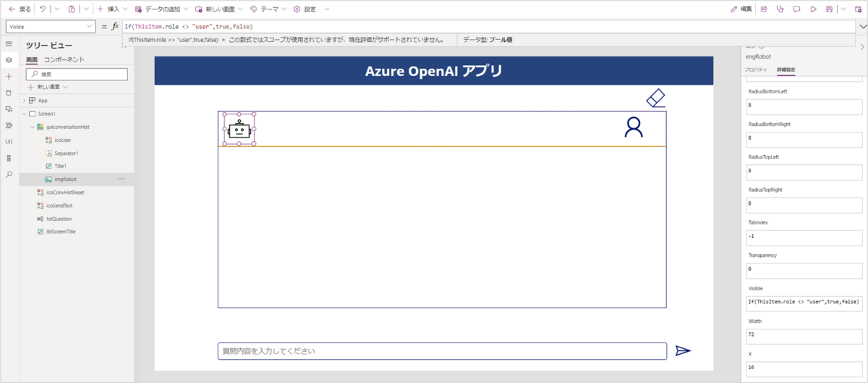868x383 pixels.
Task: Select the tree view layers icon in the left rail
Action: click(9, 60)
